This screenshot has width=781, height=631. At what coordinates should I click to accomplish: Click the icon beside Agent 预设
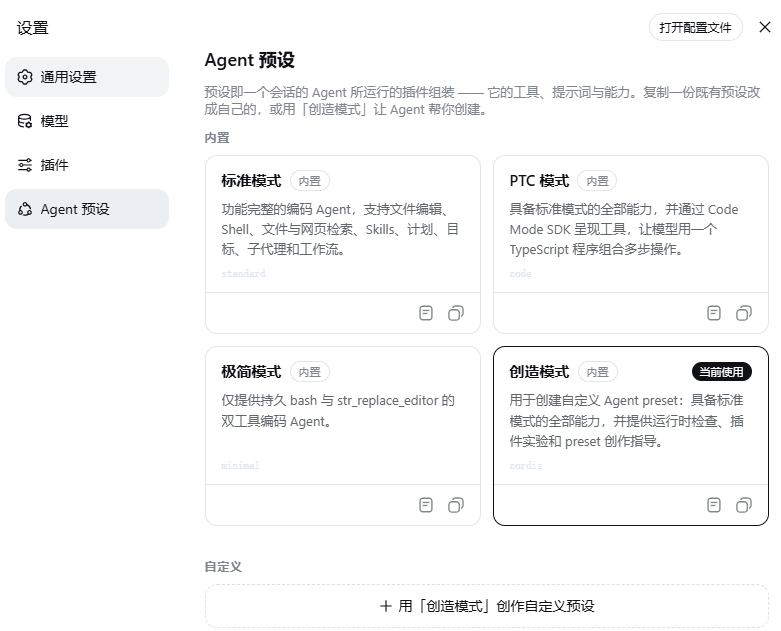[25, 209]
